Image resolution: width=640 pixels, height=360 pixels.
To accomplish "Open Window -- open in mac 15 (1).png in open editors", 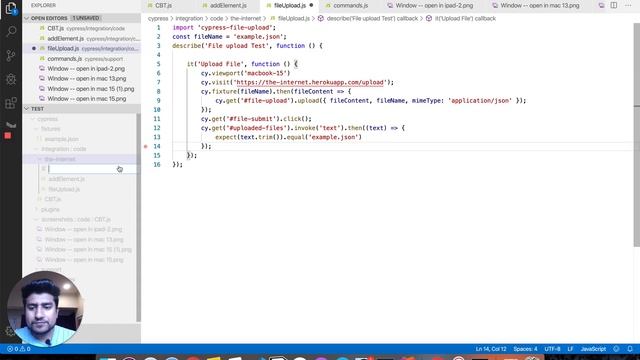I will click(82, 89).
